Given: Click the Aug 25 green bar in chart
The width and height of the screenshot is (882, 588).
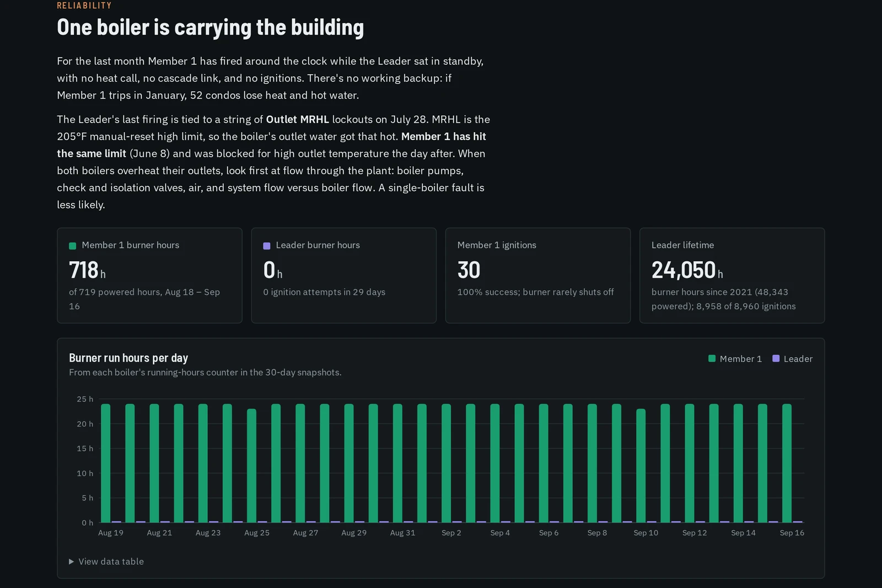Looking at the screenshot, I should (251, 466).
